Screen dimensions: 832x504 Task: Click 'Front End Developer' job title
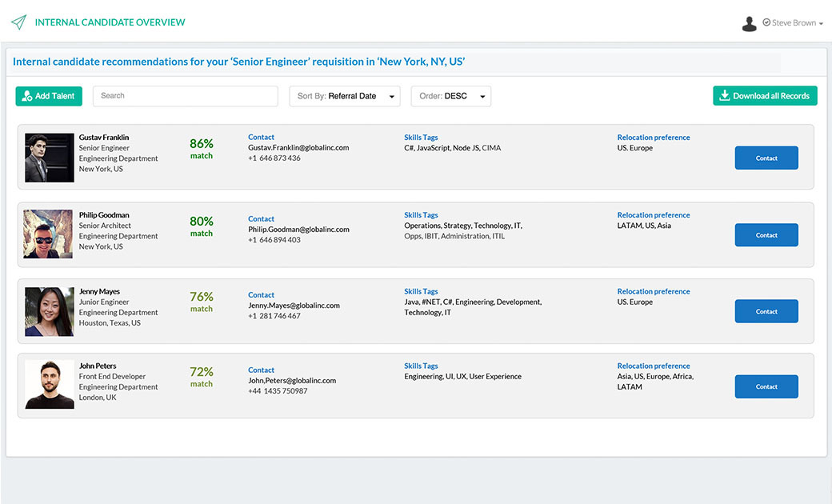pyautogui.click(x=112, y=376)
